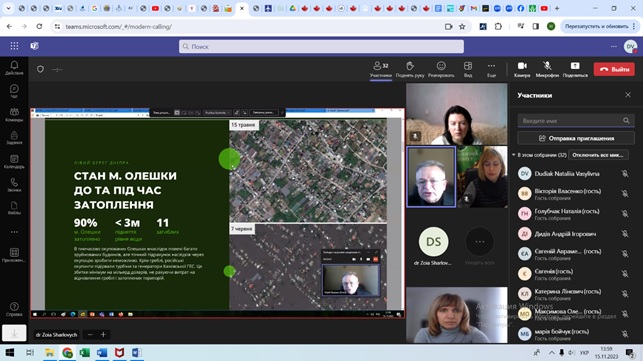Open Calls (Звонки) in the sidebar
This screenshot has height=361, width=643.
(14, 185)
